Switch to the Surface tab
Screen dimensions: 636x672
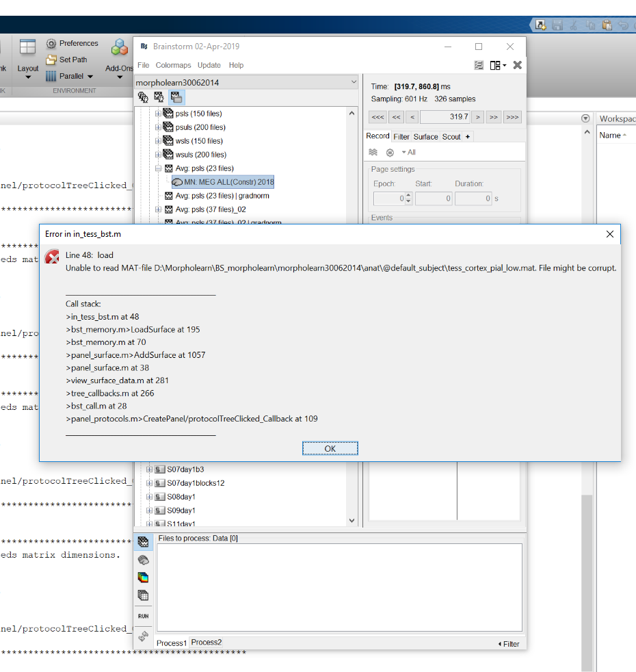click(x=425, y=137)
